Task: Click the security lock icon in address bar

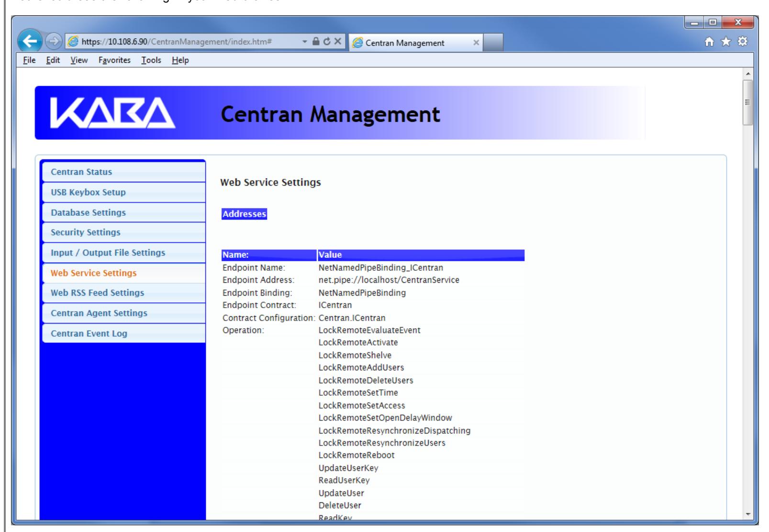Action: pos(316,42)
